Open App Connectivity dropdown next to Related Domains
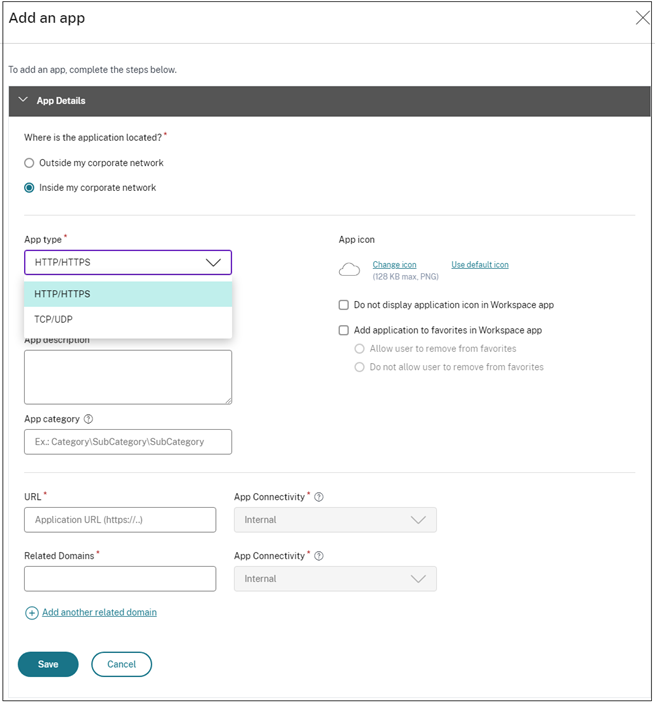This screenshot has width=655, height=703. click(x=335, y=579)
